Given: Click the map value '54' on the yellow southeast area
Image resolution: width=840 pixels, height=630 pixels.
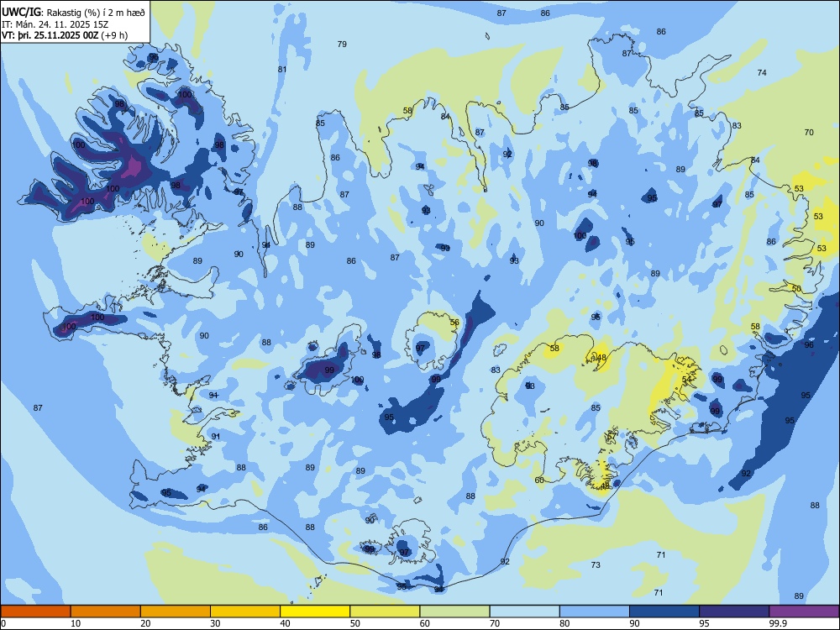Looking at the screenshot, I should click(686, 380).
